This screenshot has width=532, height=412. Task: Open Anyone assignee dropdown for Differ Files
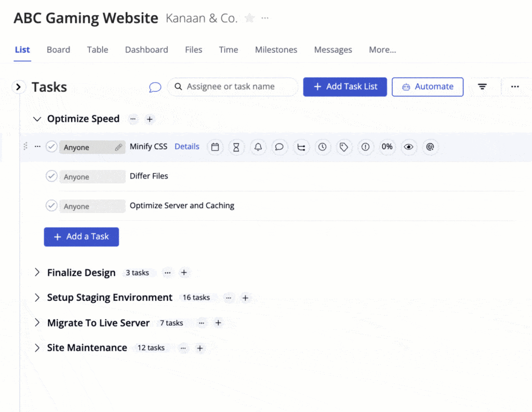click(x=92, y=177)
